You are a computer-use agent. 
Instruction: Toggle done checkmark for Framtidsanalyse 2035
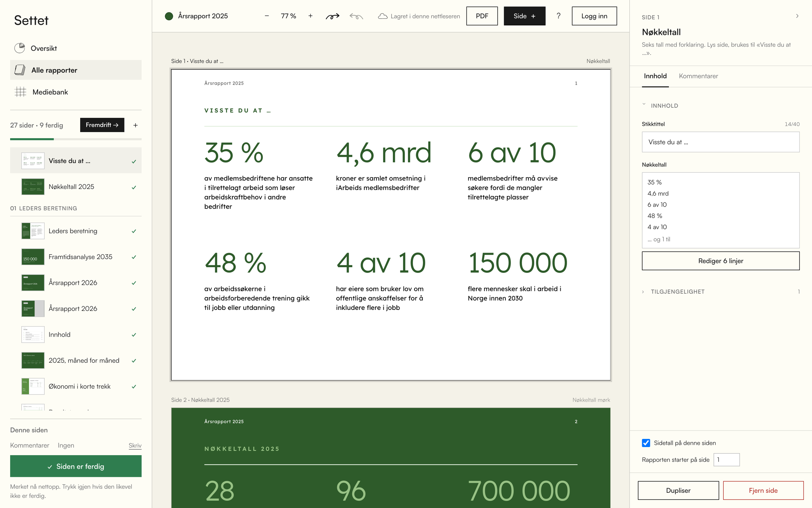click(134, 257)
